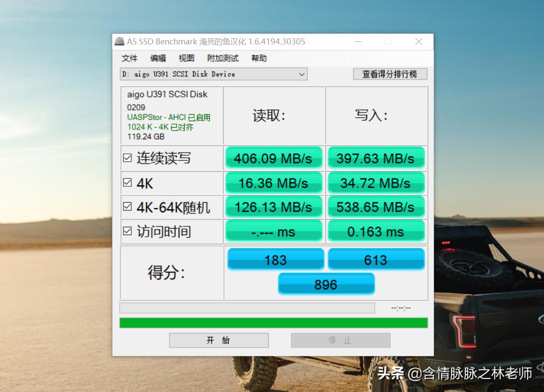Select the 406.09 MB/s sequential read result
This screenshot has height=392, width=544.
pyautogui.click(x=274, y=158)
